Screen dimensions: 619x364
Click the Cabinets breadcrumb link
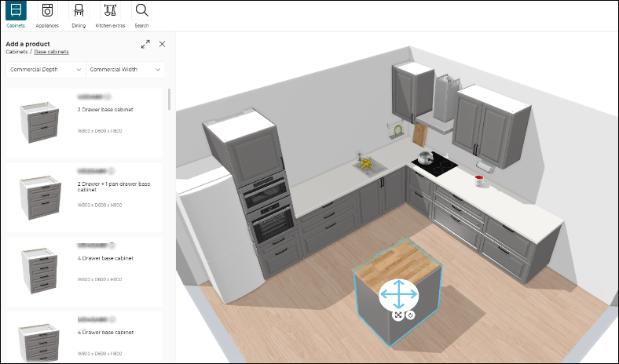click(x=16, y=52)
